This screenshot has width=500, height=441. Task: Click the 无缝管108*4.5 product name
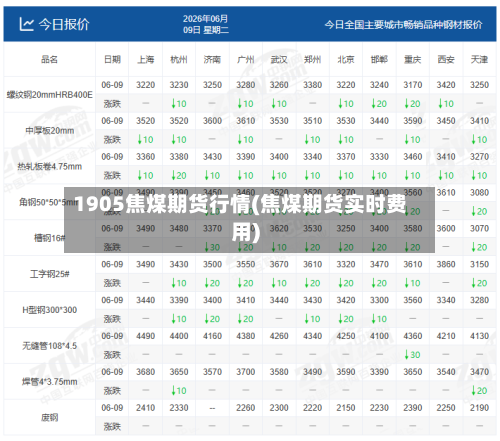(x=49, y=346)
